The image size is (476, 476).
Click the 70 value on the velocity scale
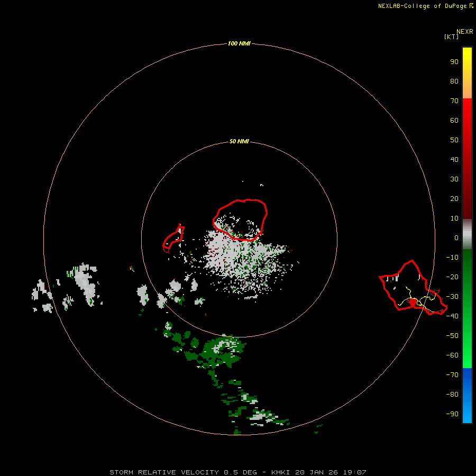coord(454,101)
